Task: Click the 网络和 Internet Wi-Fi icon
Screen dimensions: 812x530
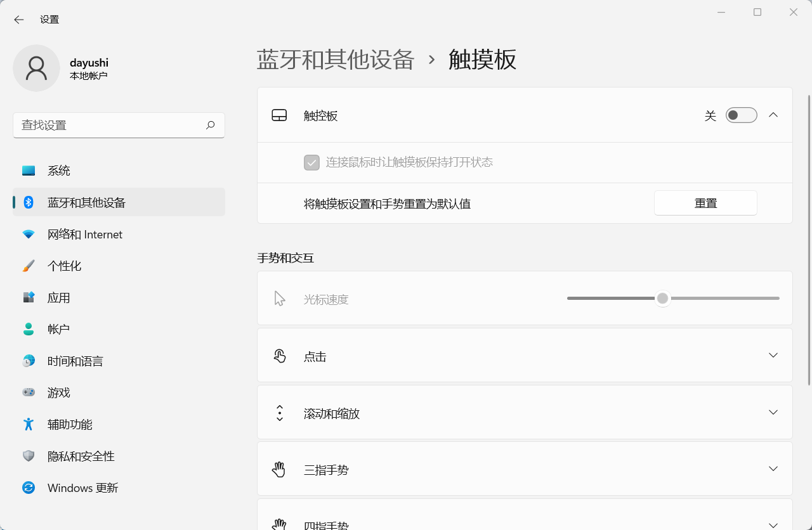Action: coord(29,235)
